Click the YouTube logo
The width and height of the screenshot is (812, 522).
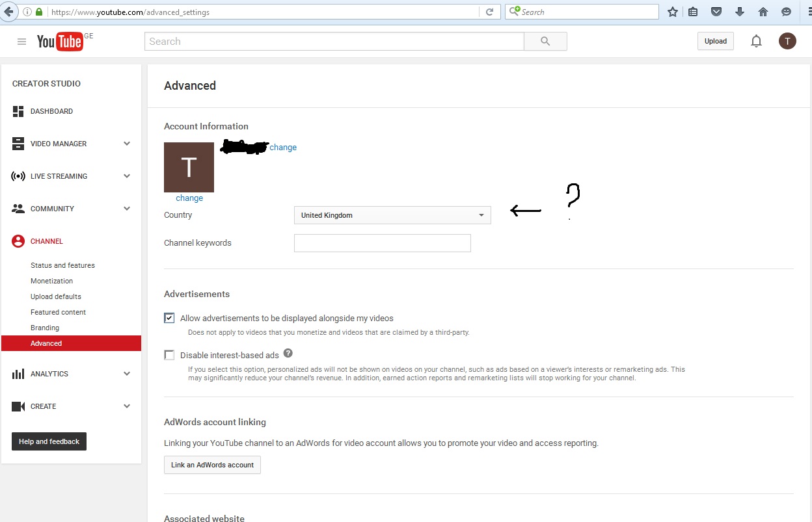60,42
